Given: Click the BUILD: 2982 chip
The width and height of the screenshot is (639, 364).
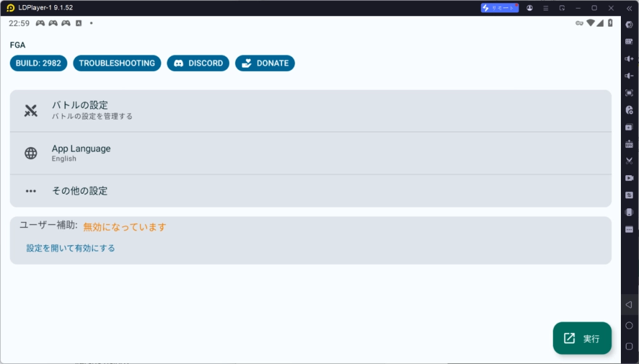Looking at the screenshot, I should pyautogui.click(x=38, y=63).
